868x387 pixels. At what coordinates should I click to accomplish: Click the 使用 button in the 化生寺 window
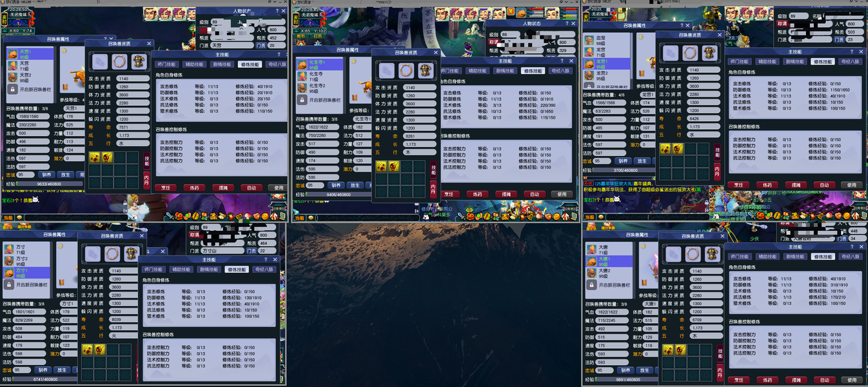click(x=562, y=194)
